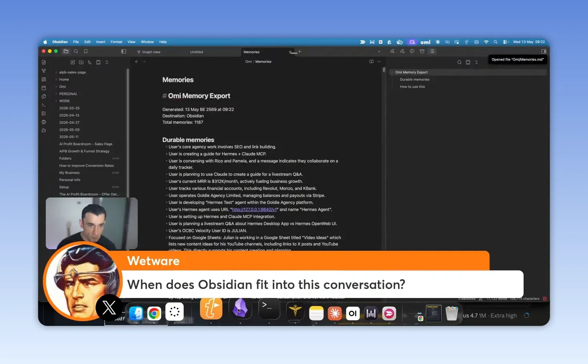Show backlinks pane in right sidebar
This screenshot has width=588, height=364.
coord(392,51)
